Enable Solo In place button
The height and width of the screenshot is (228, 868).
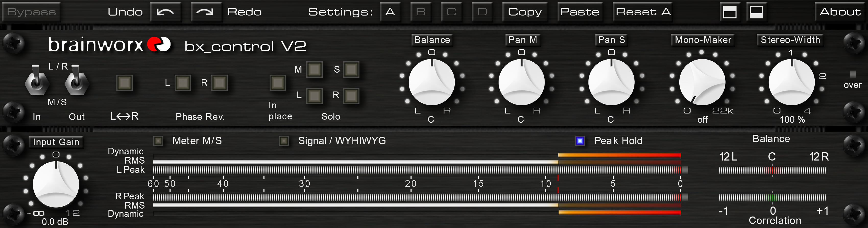pos(278,83)
